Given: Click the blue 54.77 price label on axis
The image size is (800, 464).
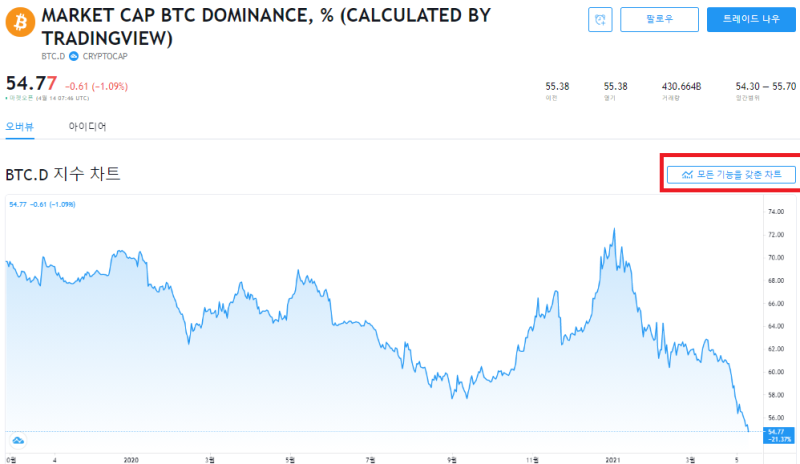Looking at the screenshot, I should 779,435.
